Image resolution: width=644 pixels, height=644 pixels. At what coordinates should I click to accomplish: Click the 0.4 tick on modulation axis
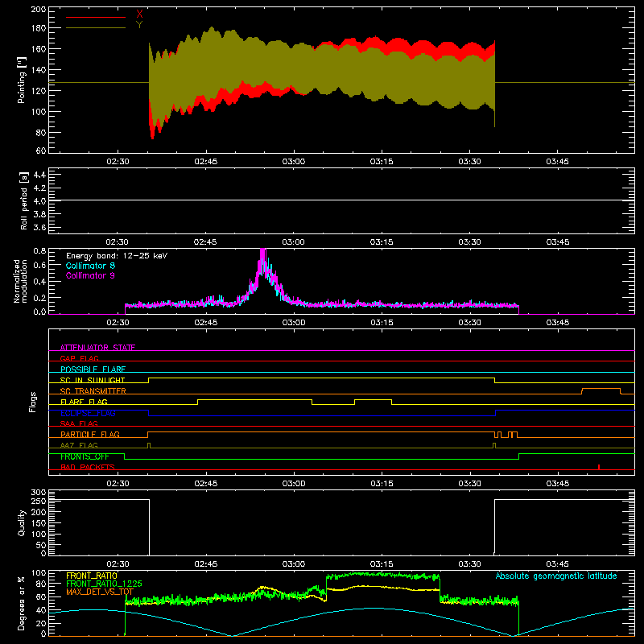click(x=39, y=282)
